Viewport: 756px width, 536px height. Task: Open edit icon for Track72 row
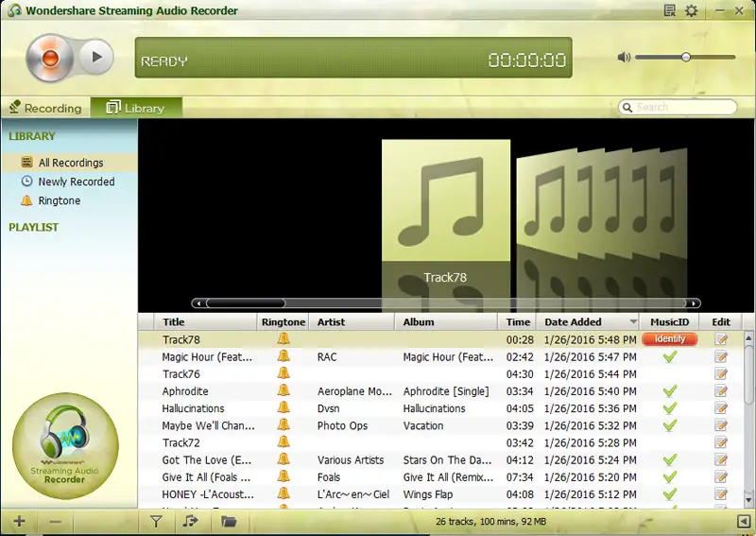(x=721, y=442)
